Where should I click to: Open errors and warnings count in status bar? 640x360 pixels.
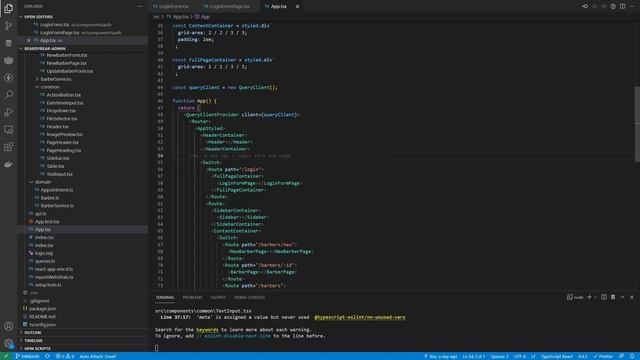coord(65,356)
